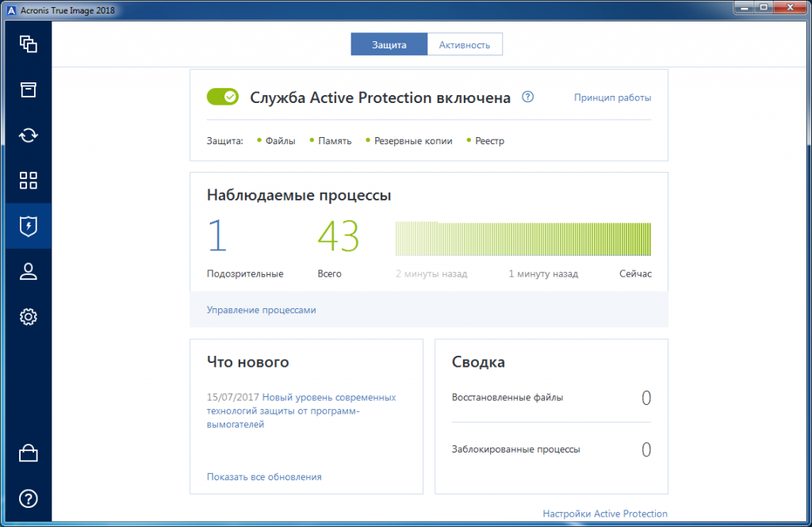Click the help tooltip next to Active Protection header
This screenshot has width=812, height=527.
527,97
